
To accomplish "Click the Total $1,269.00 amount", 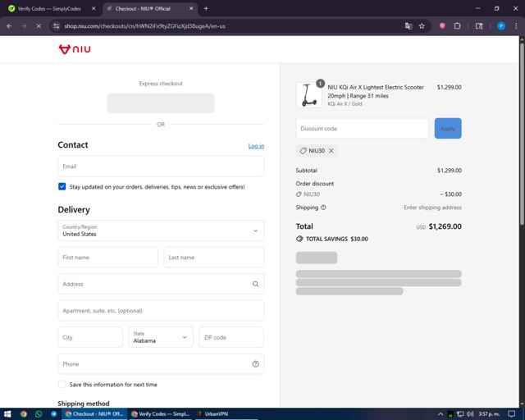I will [445, 226].
